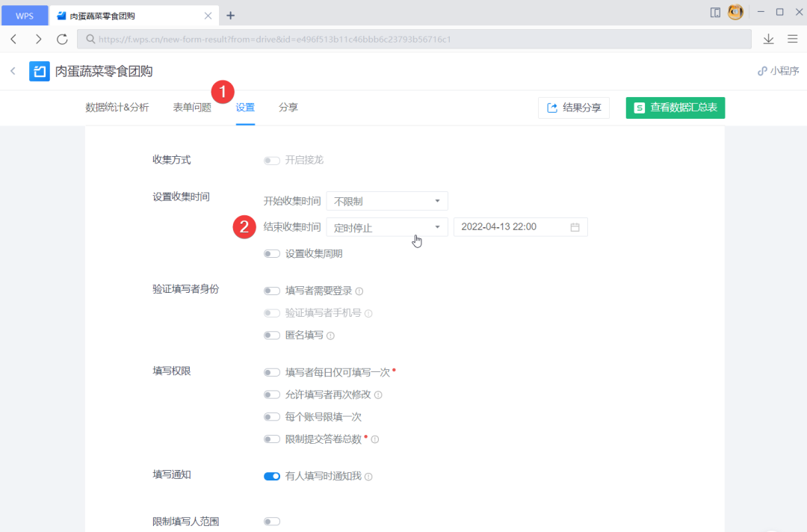Open the 开始收集时间 dropdown showing 不限制
807x532 pixels.
click(386, 200)
